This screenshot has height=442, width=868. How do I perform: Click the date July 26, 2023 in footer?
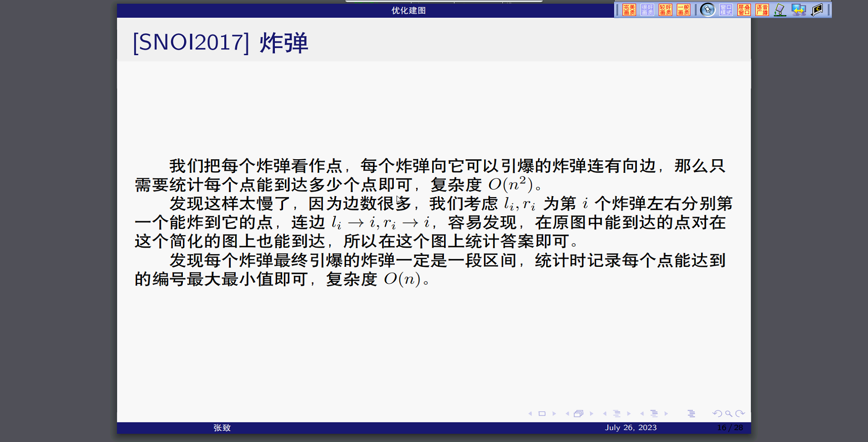pos(630,428)
